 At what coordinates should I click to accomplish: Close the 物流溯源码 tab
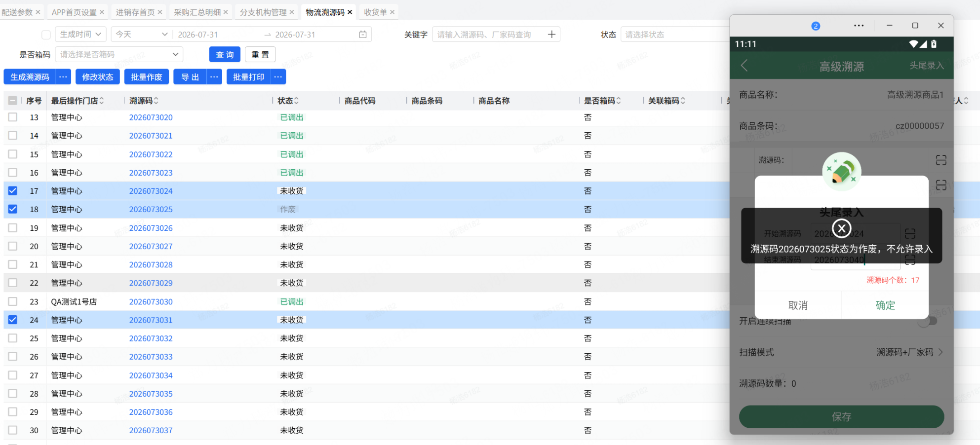350,12
